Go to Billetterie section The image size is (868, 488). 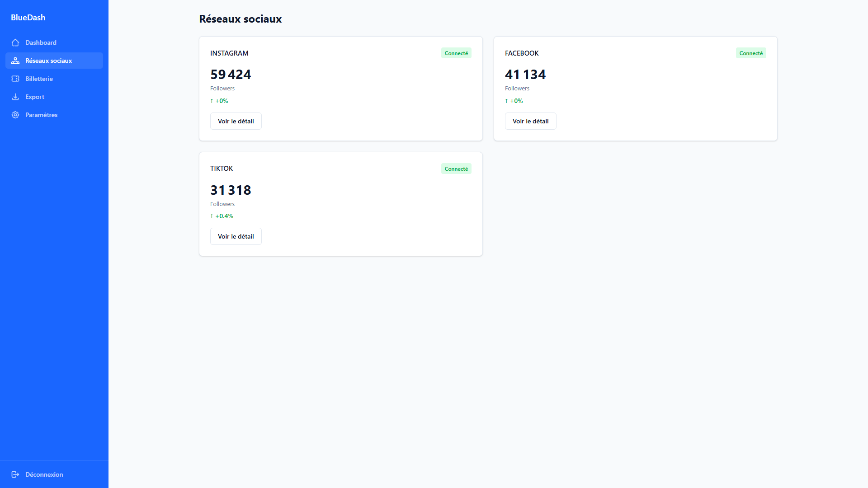pos(54,79)
